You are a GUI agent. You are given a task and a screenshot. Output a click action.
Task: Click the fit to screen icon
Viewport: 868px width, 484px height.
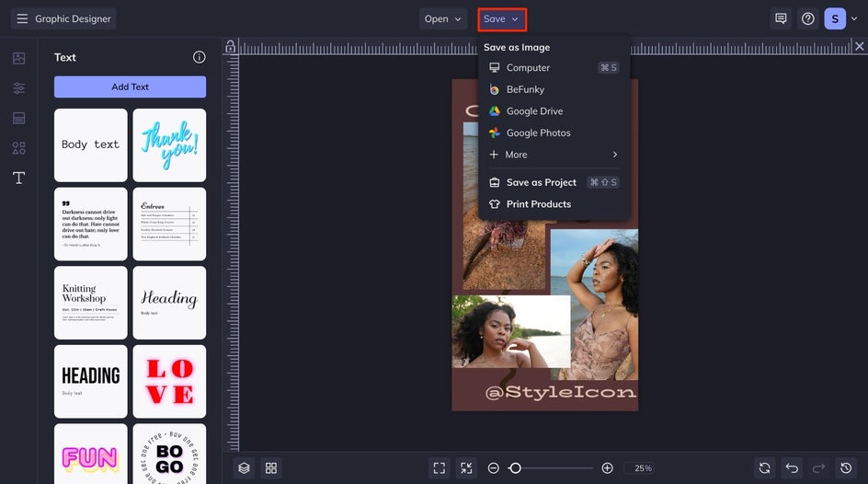pyautogui.click(x=440, y=468)
